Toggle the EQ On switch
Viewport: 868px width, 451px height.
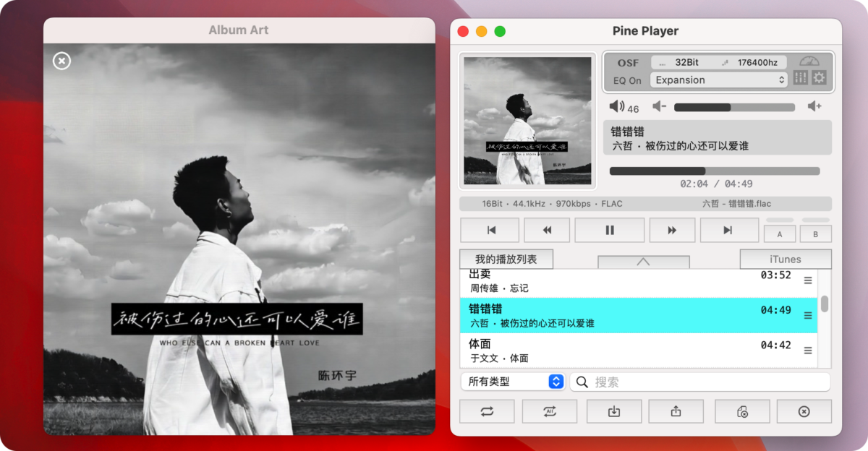(627, 80)
